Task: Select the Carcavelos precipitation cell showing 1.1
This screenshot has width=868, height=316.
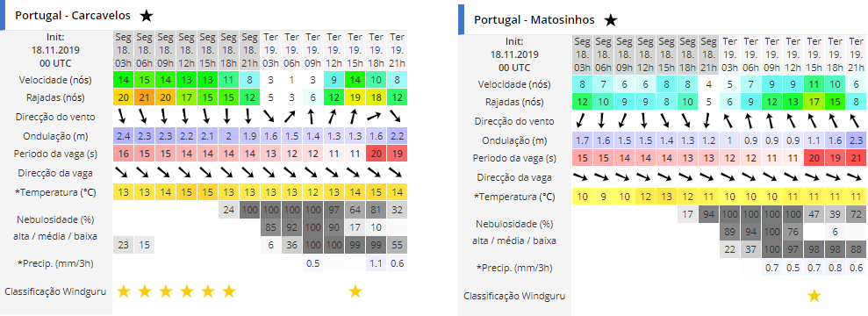Action: (376, 263)
